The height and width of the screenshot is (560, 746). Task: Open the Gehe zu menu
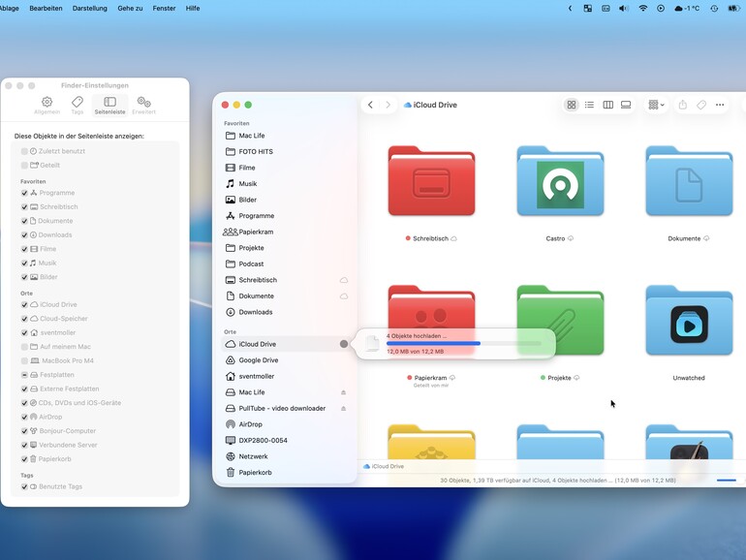coord(130,8)
